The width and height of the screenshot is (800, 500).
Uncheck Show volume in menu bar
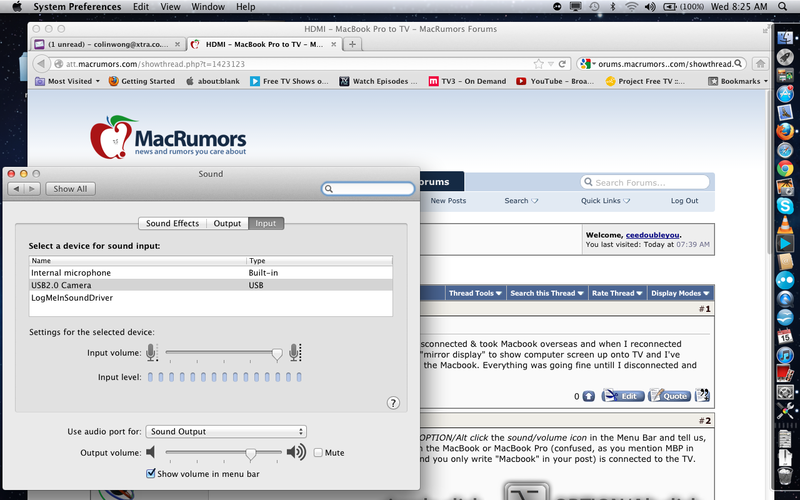click(x=151, y=473)
